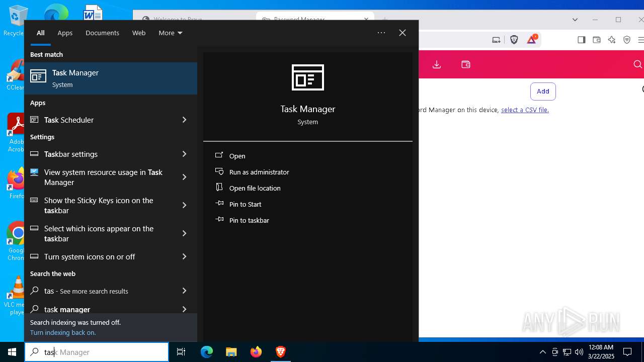644x362 pixels.
Task: Expand tas web search result arrow
Action: (184, 291)
